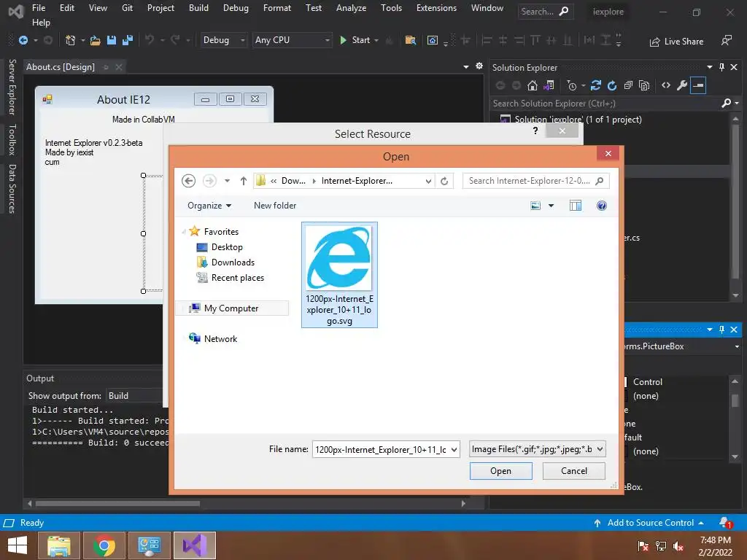Image resolution: width=747 pixels, height=560 pixels.
Task: Click the Up one level arrow in Open dialog
Action: 244,181
